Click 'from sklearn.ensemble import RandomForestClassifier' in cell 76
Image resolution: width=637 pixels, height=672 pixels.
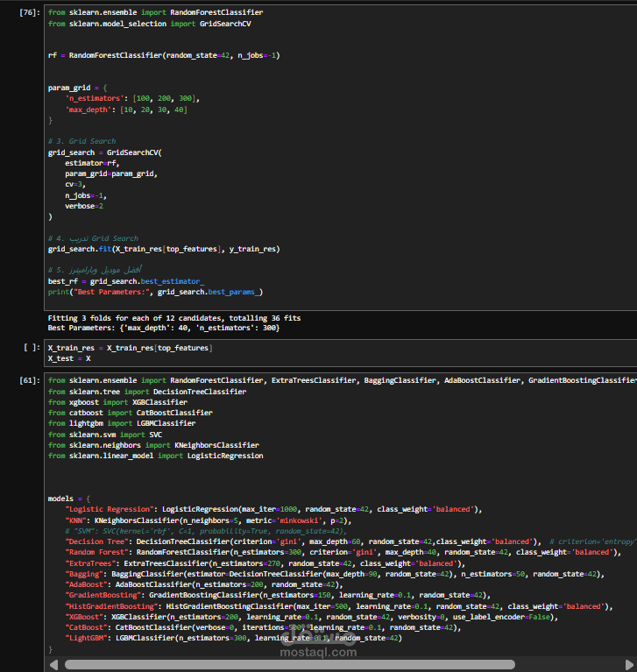point(156,12)
